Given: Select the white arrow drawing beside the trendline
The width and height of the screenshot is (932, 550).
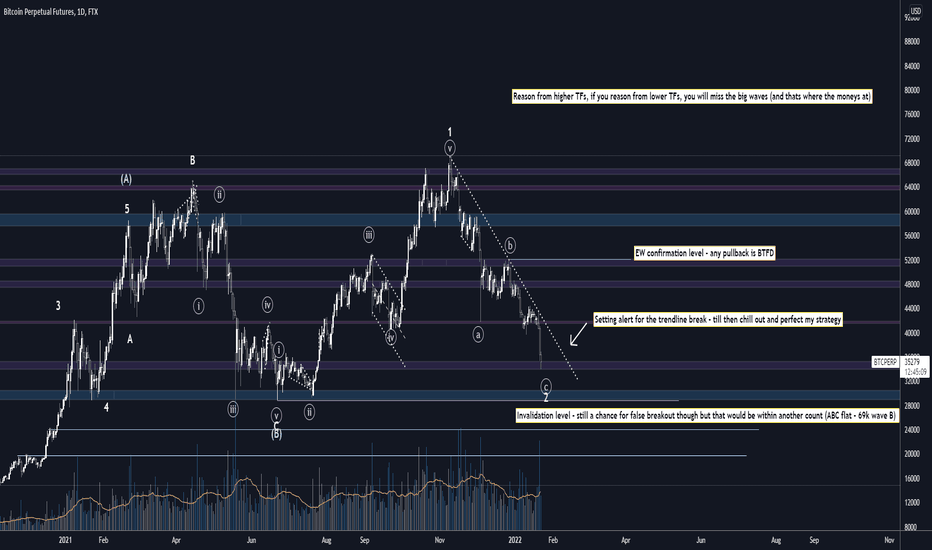Looking at the screenshot, I should [x=578, y=334].
